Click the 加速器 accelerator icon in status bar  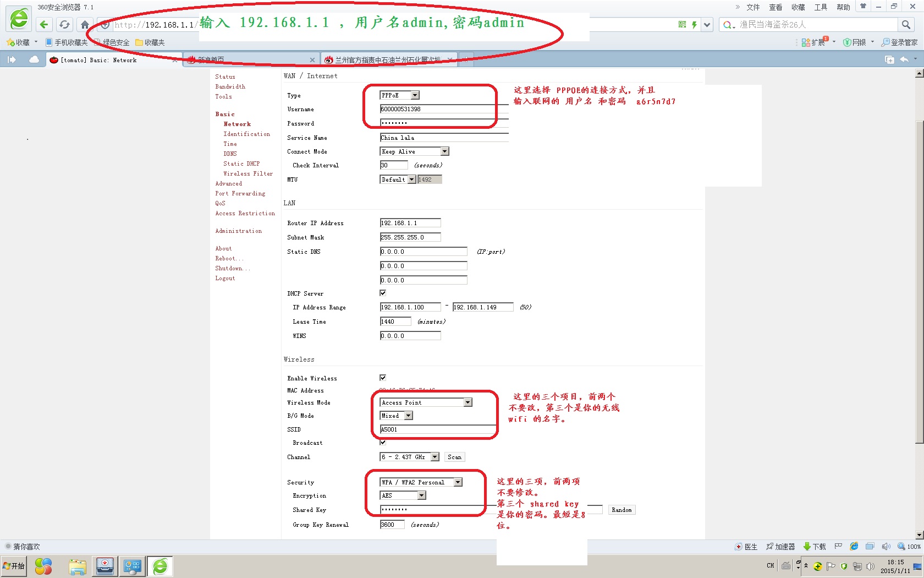point(780,547)
